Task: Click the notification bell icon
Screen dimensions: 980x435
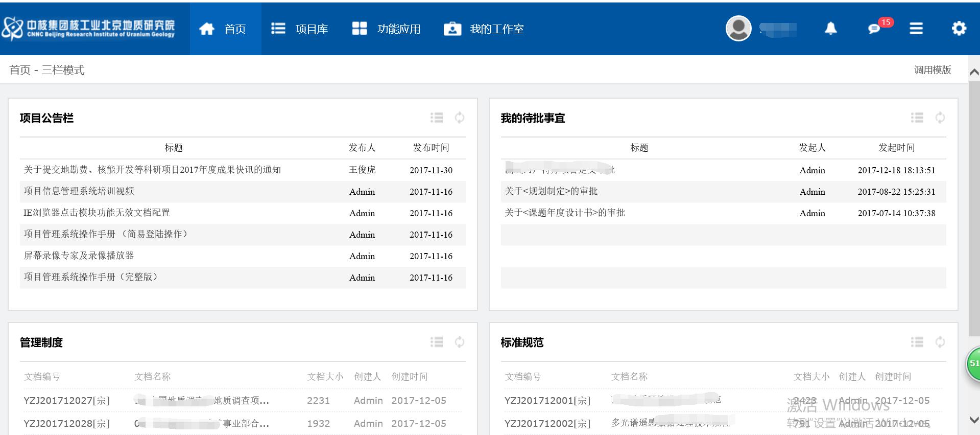Action: pyautogui.click(x=831, y=29)
